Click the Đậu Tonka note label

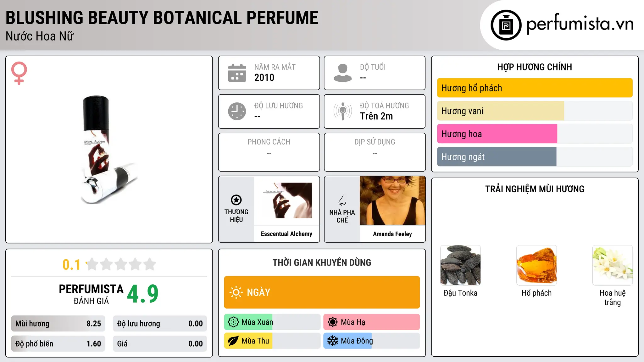pos(460,293)
